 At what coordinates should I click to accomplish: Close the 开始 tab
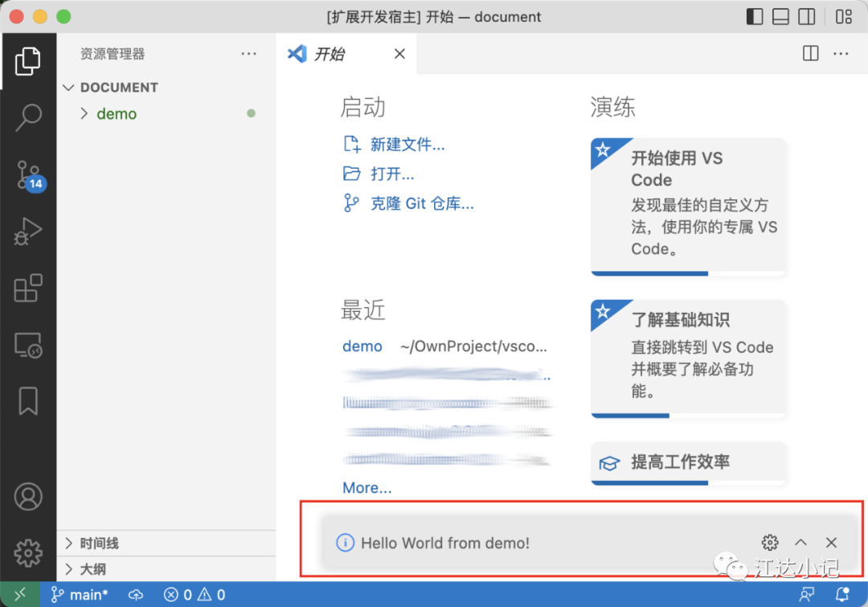(399, 54)
